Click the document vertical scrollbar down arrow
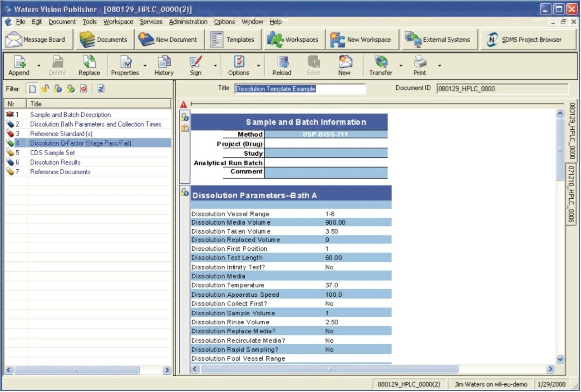Viewport: 581px width, 392px height. pos(560,359)
